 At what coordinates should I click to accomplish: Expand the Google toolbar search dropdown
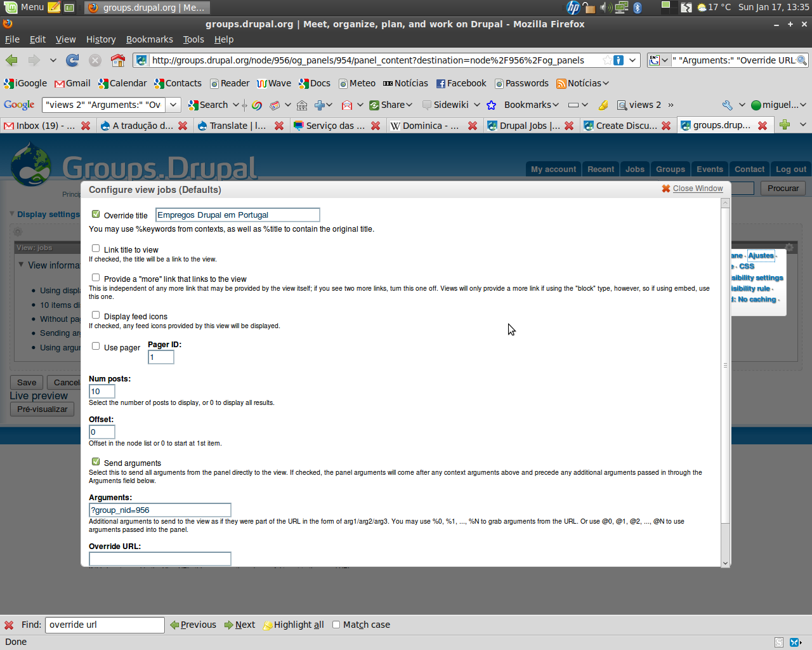click(x=173, y=105)
